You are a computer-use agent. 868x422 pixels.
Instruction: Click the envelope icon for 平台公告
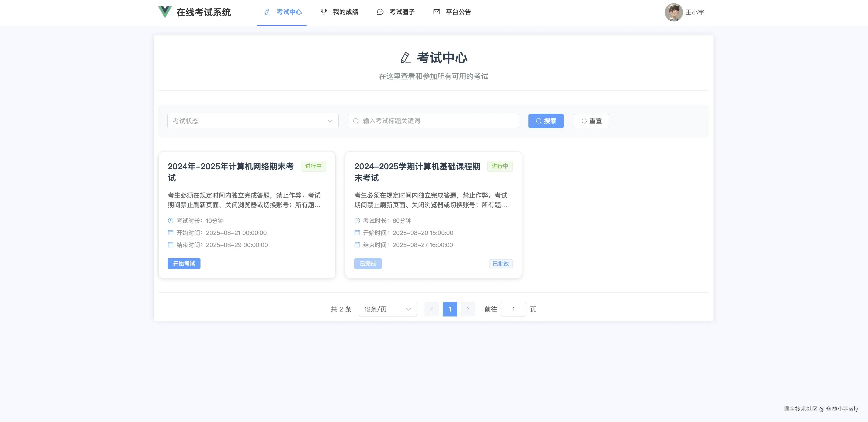436,12
